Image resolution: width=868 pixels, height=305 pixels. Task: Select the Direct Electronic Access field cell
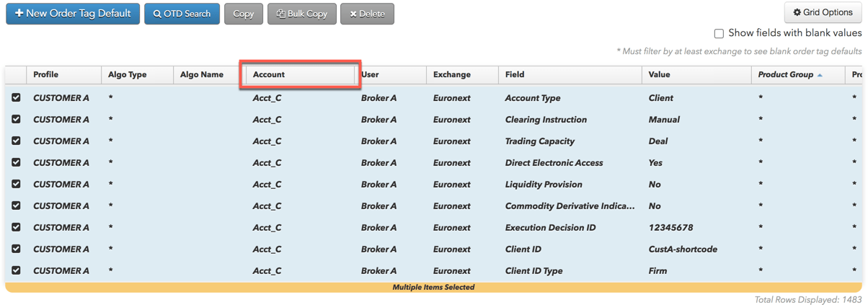570,162
